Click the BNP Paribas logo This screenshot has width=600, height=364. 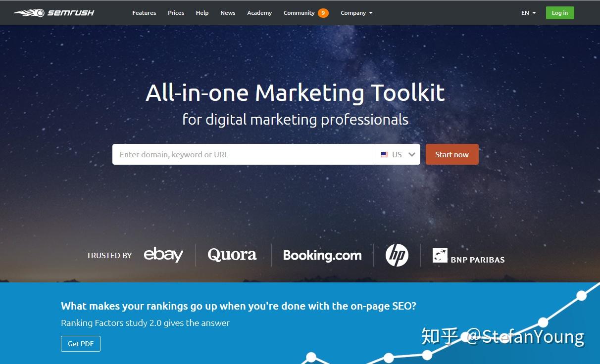[468, 256]
